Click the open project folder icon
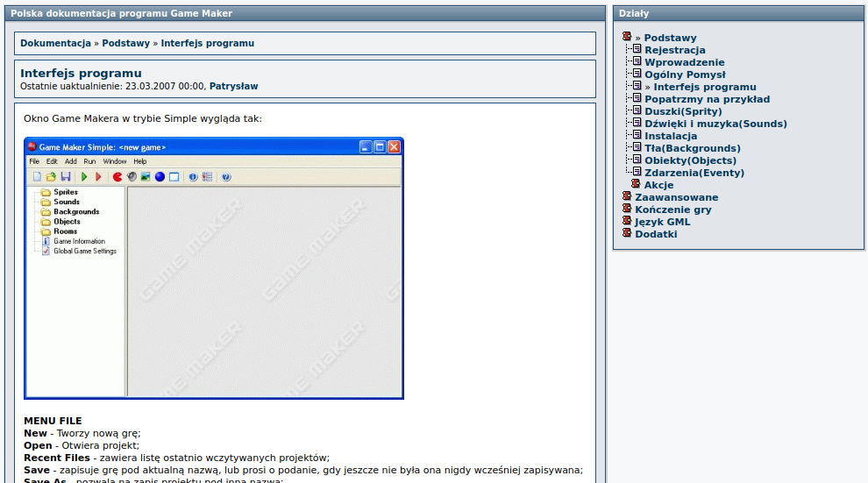 coord(51,177)
